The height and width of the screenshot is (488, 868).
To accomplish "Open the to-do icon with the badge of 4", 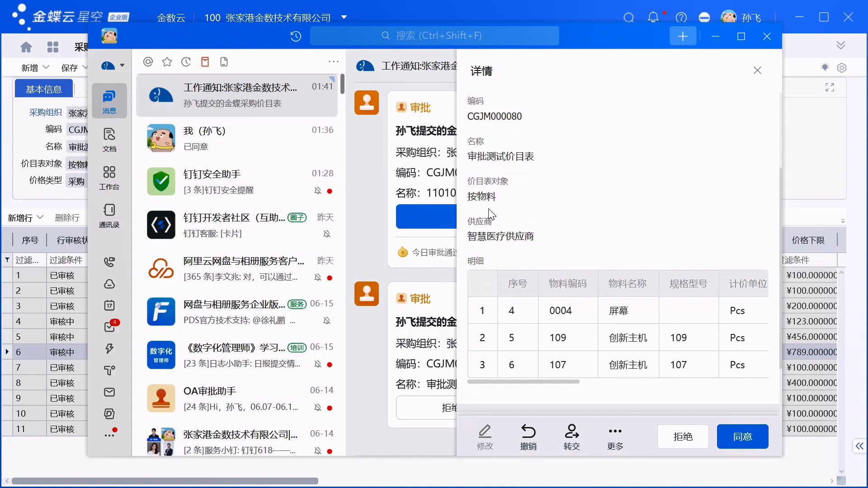I will pos(110,326).
